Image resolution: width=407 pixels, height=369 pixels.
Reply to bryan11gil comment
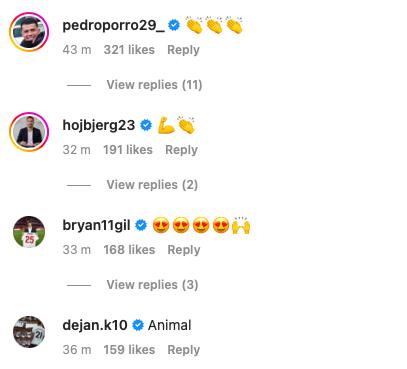[184, 250]
